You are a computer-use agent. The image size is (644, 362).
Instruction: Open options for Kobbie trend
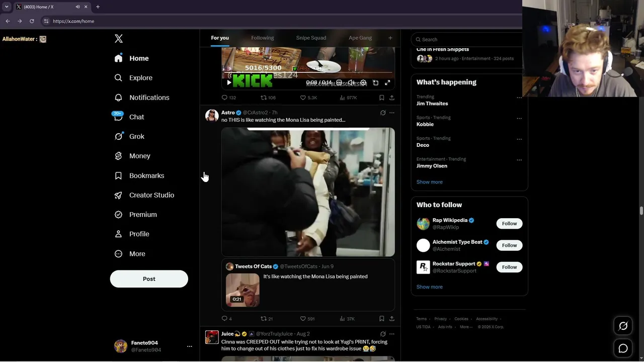click(x=519, y=118)
